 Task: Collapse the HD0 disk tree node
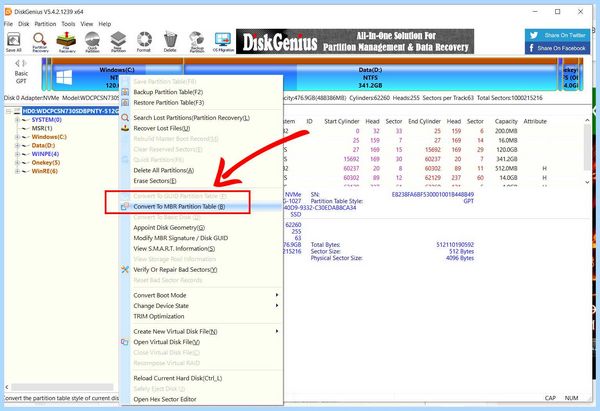tap(8, 111)
